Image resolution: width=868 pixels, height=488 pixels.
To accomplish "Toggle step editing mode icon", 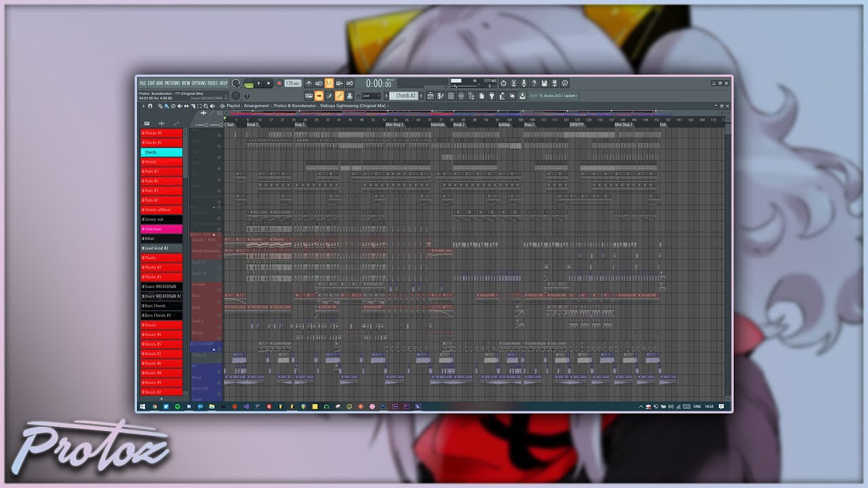I will coord(329,96).
